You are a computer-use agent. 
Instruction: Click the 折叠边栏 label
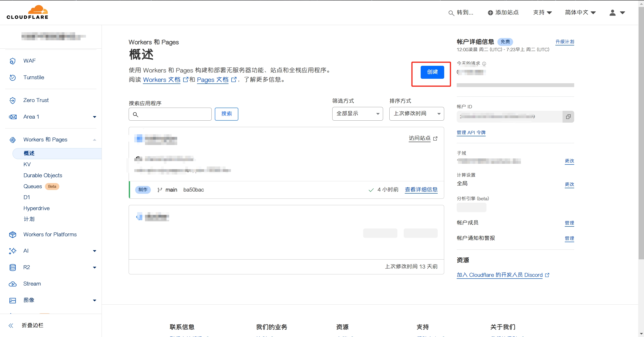click(32, 326)
